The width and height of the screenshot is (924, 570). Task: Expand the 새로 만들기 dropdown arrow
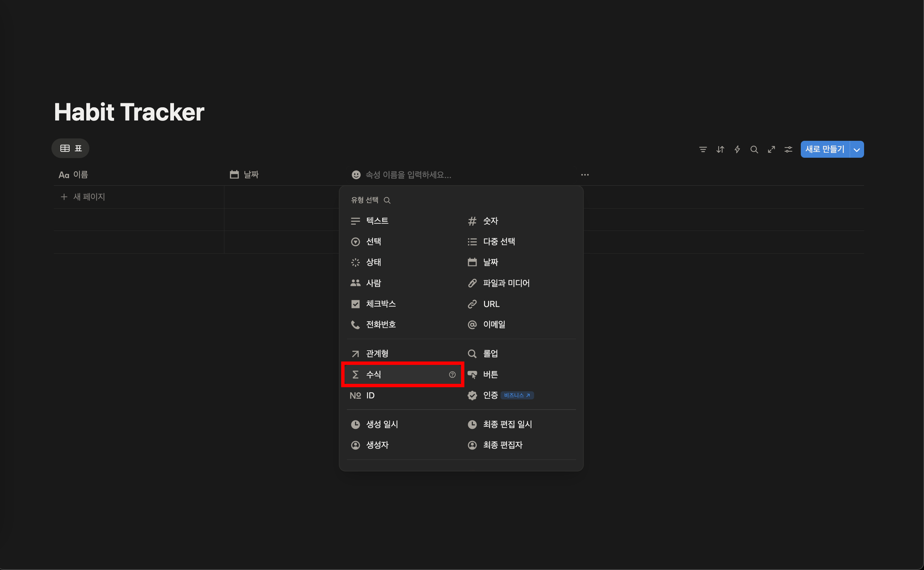(x=857, y=150)
